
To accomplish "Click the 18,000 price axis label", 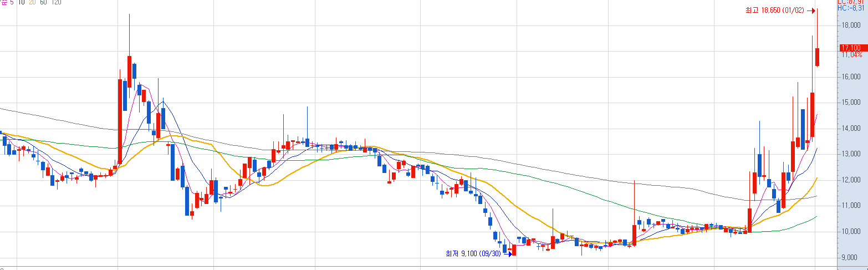I will click(x=851, y=26).
